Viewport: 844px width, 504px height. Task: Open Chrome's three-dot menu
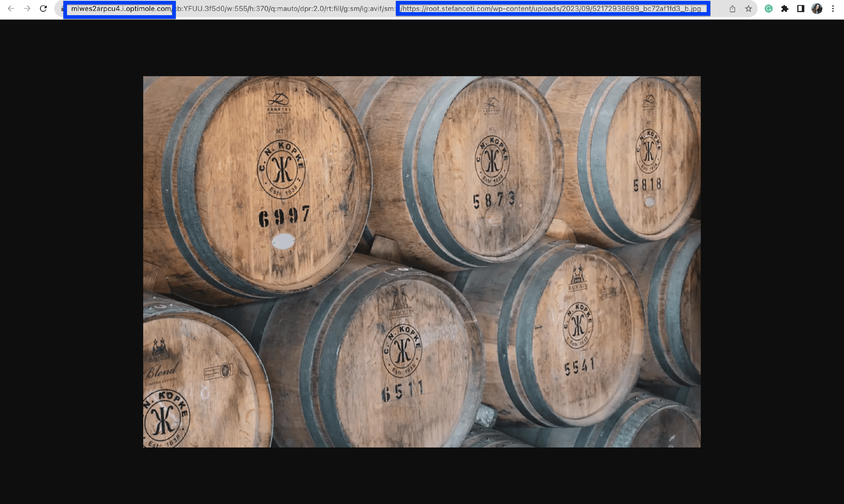point(833,9)
